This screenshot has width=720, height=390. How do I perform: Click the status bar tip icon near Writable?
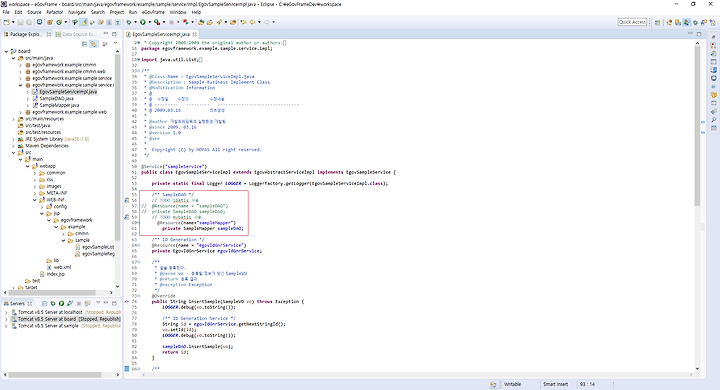(493, 384)
